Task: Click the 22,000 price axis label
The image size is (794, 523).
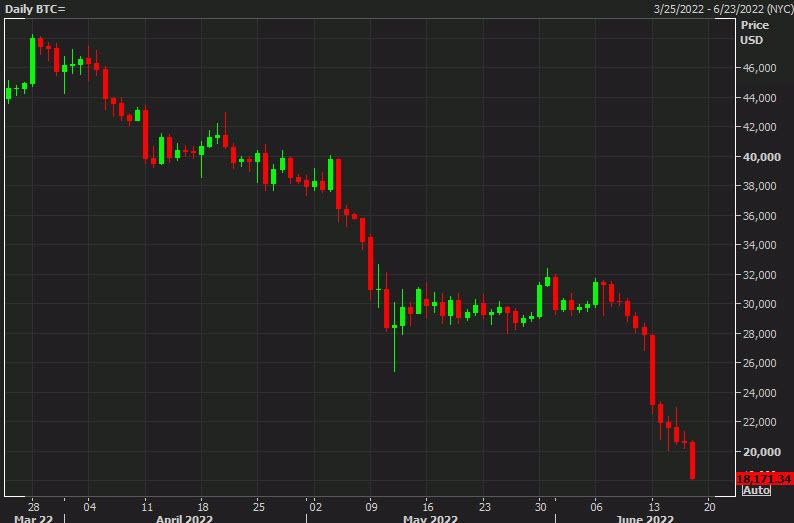Action: tap(759, 422)
